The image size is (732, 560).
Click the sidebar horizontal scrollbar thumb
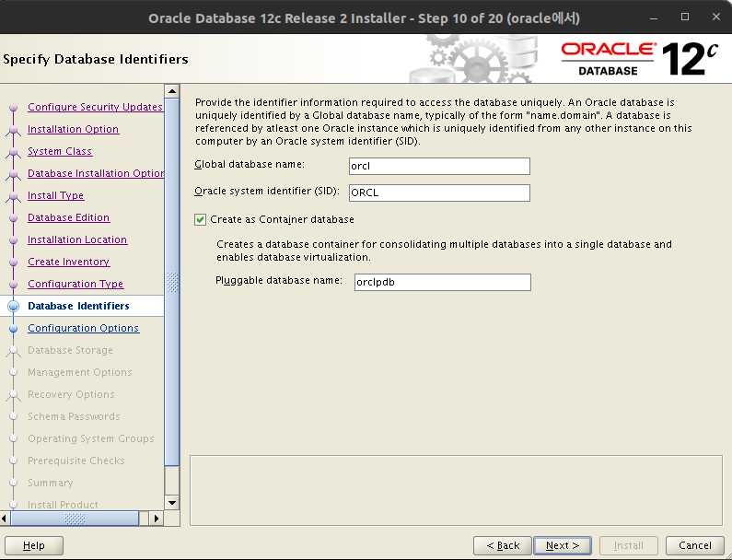click(x=75, y=519)
